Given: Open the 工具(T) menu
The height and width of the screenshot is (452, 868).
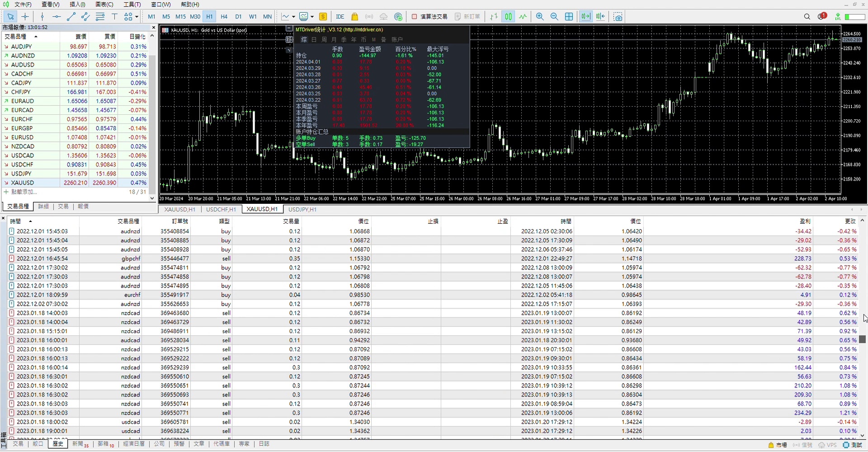Looking at the screenshot, I should (x=132, y=5).
